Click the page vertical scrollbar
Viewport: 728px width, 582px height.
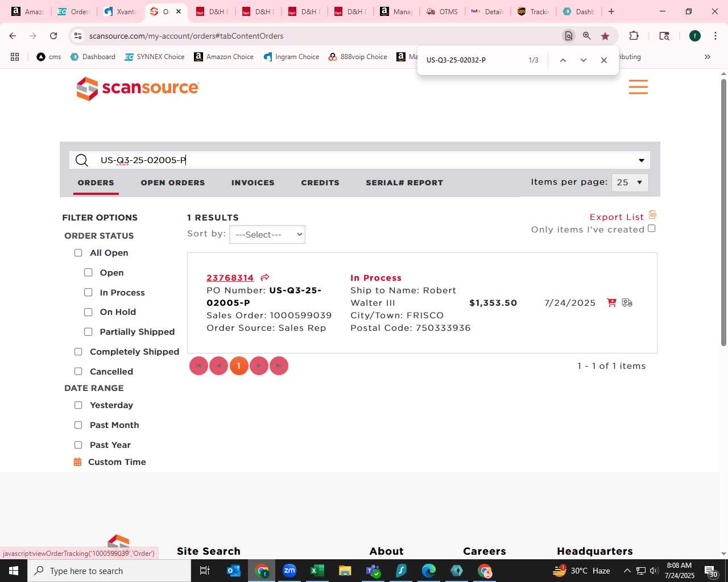(x=723, y=212)
